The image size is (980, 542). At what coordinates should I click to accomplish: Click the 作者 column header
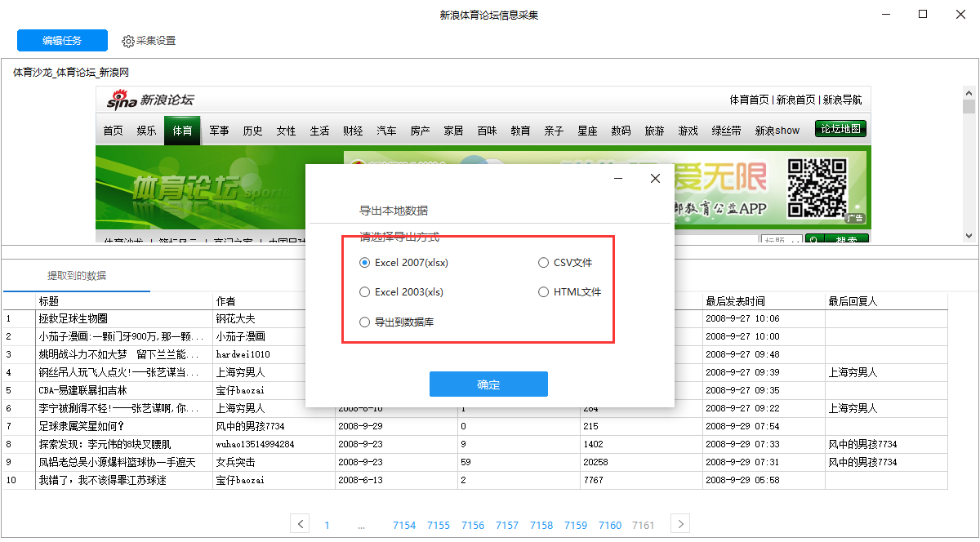[x=274, y=301]
